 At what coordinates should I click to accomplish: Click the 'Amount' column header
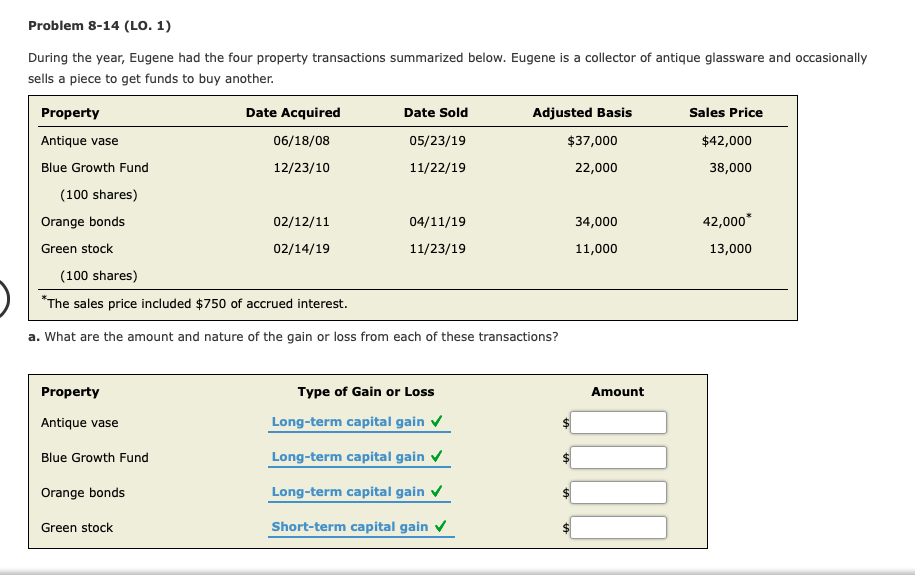pyautogui.click(x=617, y=392)
